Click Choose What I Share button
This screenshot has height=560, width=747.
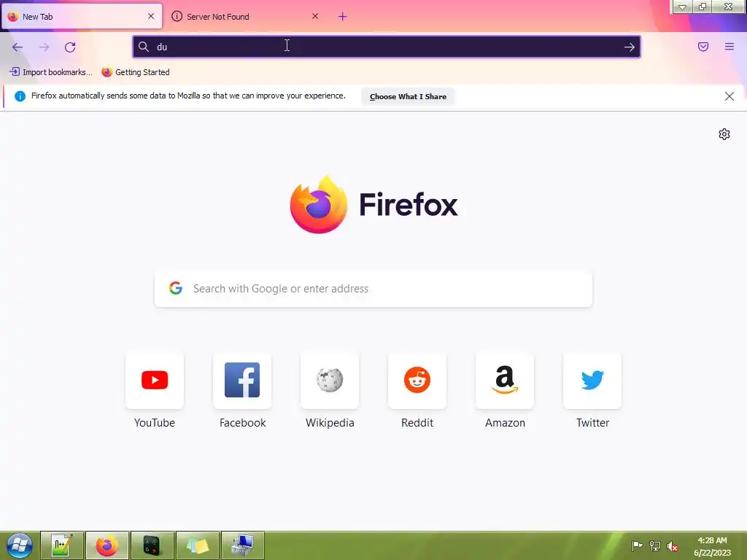point(408,96)
